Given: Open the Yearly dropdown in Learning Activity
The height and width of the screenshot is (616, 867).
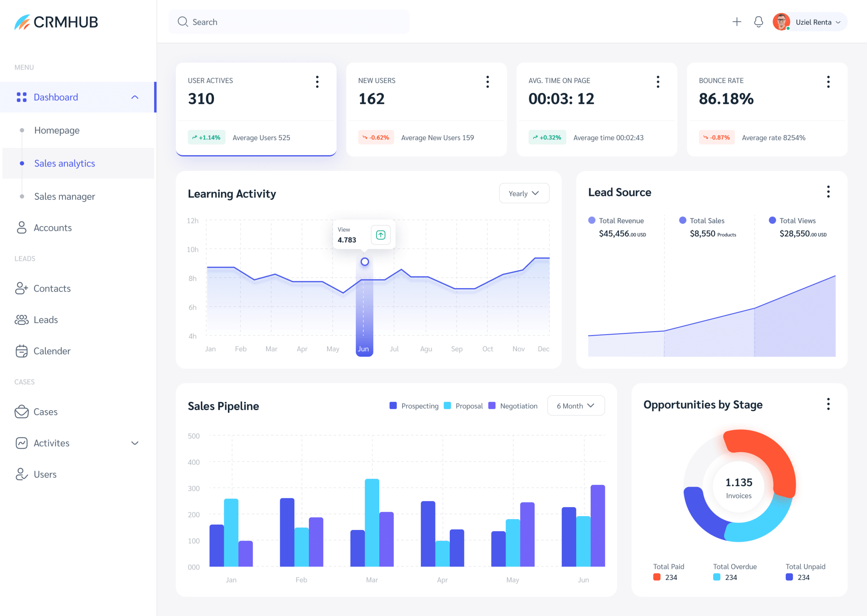Looking at the screenshot, I should pos(524,193).
